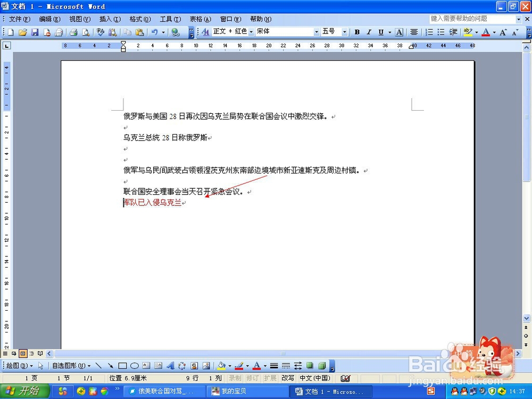532x399 pixels.
Task: Switch to Normal view button
Action: 5,354
